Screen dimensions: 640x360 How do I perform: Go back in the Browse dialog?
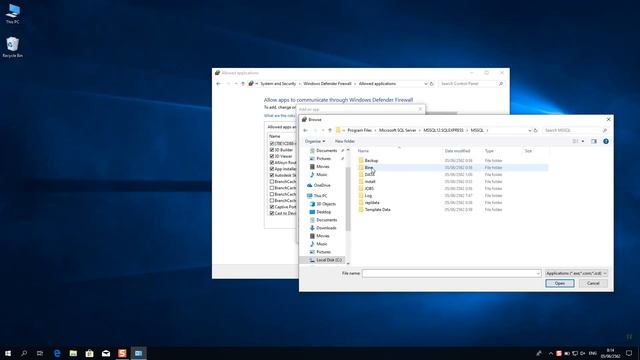[305, 130]
